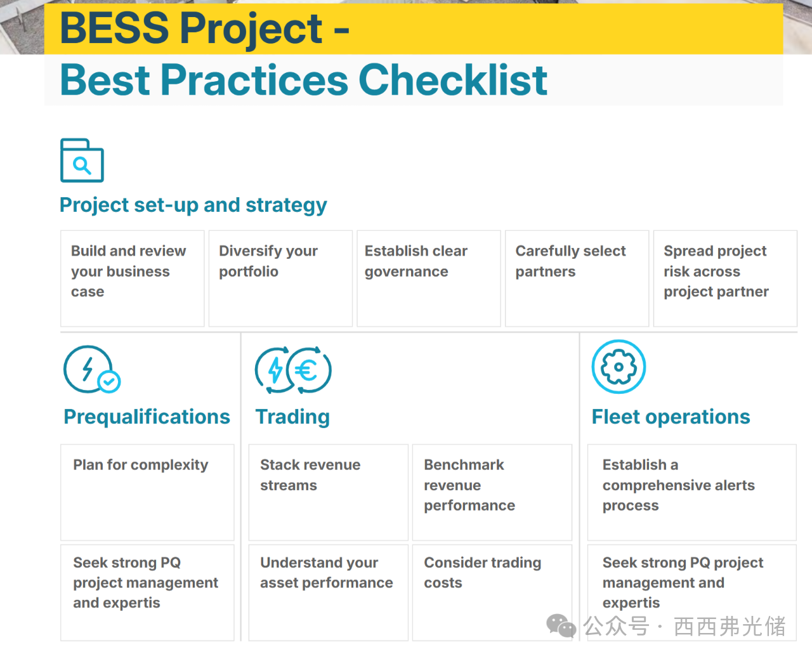Click the 'Benchmark revenue performance' card
This screenshot has width=812, height=659.
point(492,492)
